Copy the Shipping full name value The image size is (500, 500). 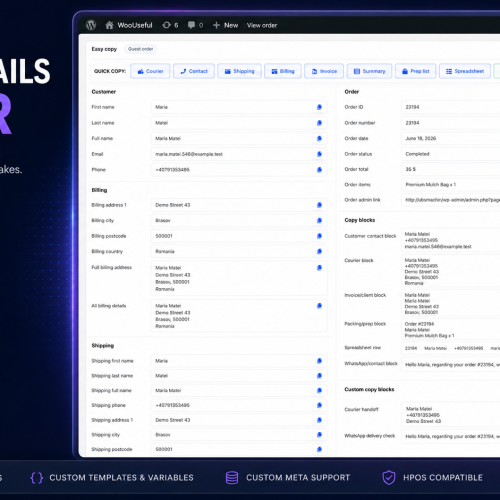(x=319, y=390)
